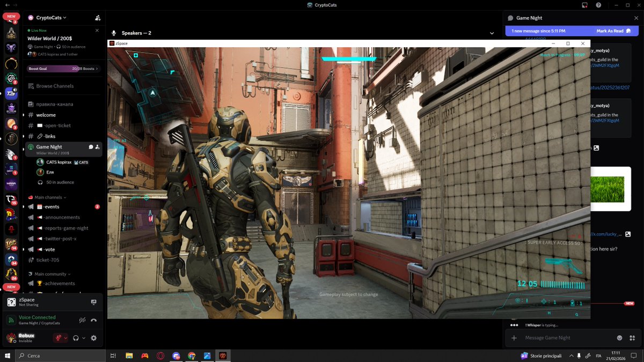
Task: Open the CryptoCats server menu dropdown
Action: (x=51, y=18)
